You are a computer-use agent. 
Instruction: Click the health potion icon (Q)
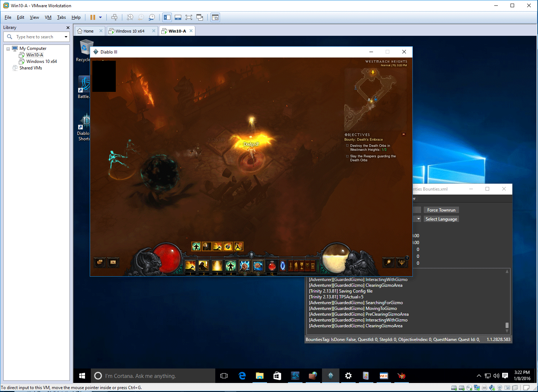pos(272,266)
